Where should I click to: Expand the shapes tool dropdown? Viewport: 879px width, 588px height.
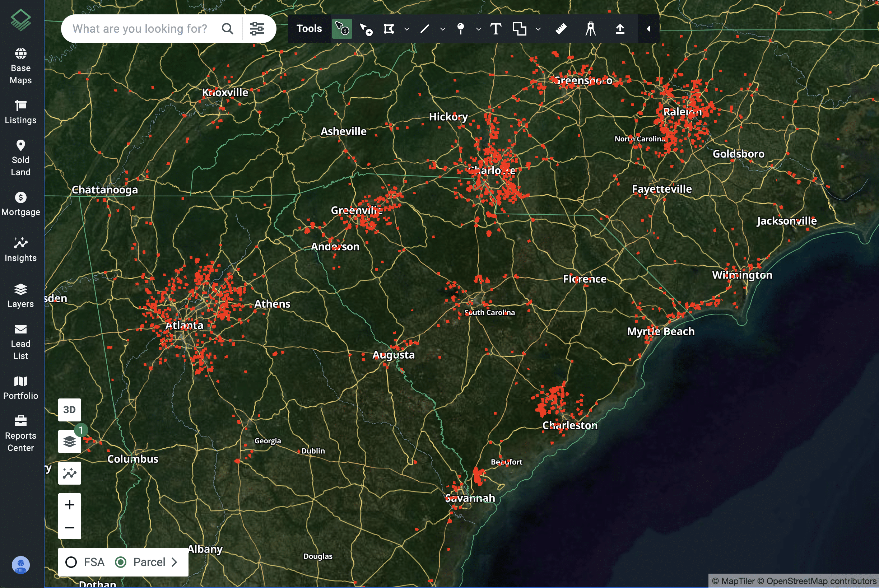tap(539, 28)
